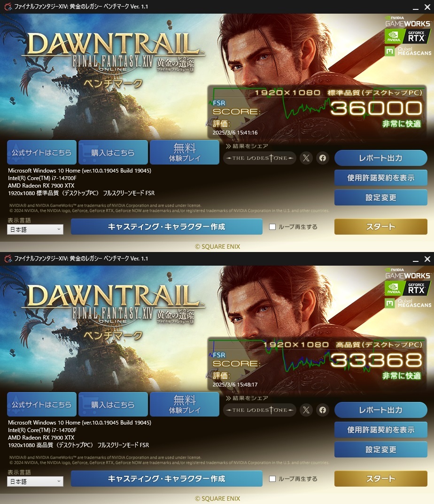The width and height of the screenshot is (434, 504).
Task: Click 公式サイトはこちら in top window
Action: point(42,152)
